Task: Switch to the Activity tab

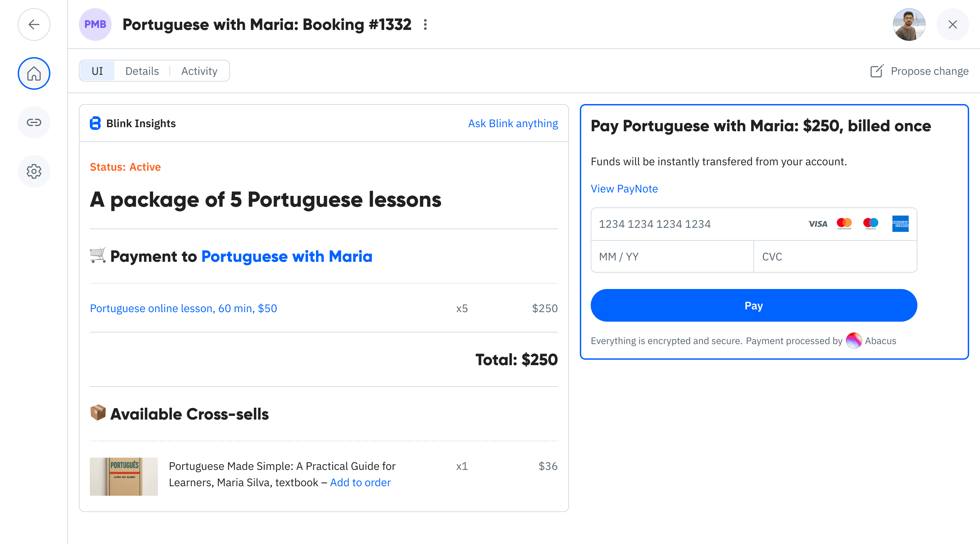Action: click(x=199, y=71)
